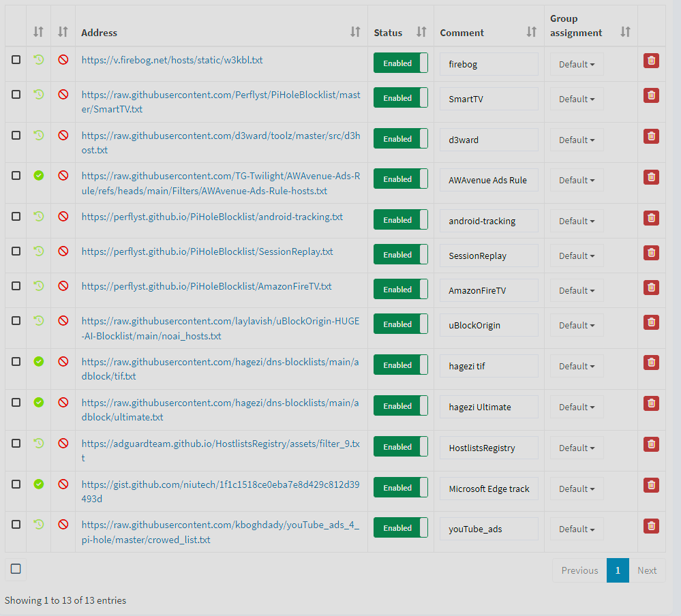Open Default dropdown in AWAvenue Ads Rule row

[x=577, y=180]
